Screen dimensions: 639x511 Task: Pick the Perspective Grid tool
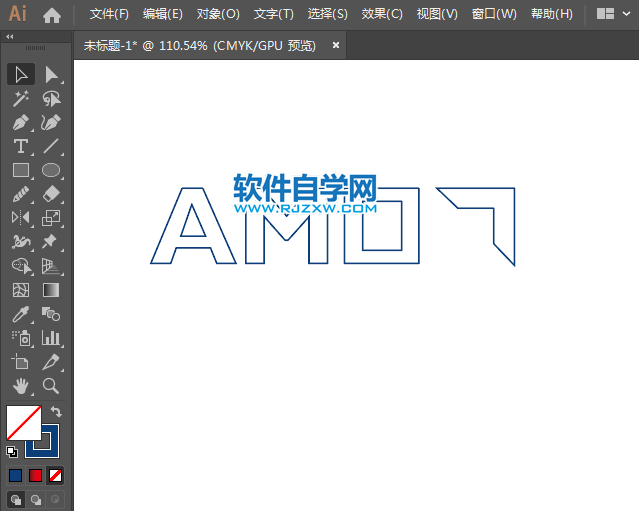coord(51,266)
